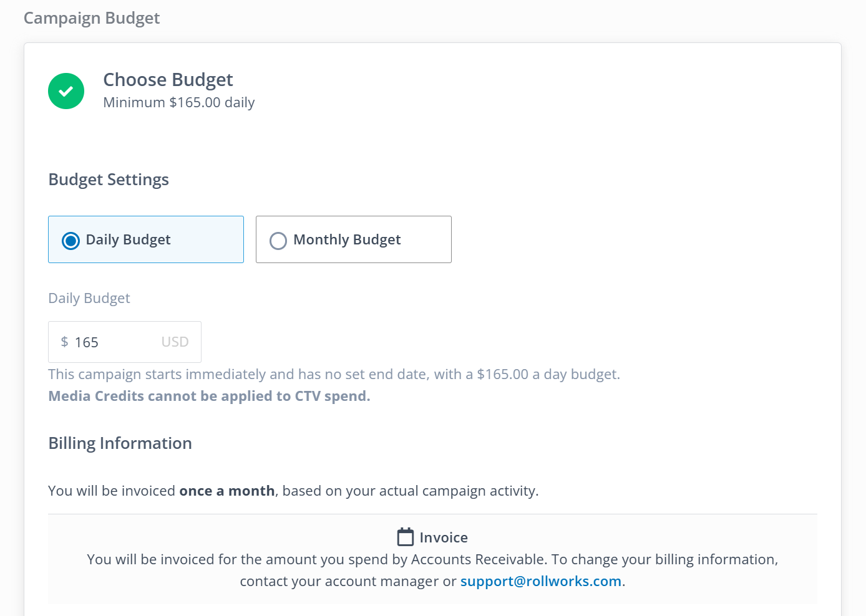Click the calendar icon next to Invoice

pos(406,537)
